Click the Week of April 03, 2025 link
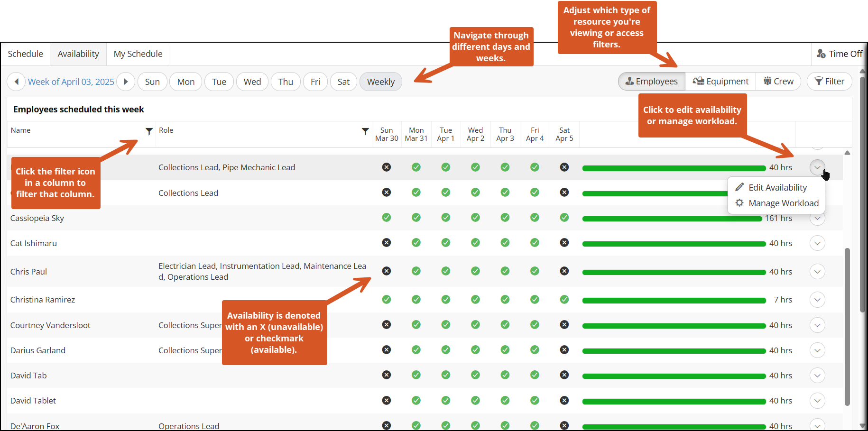This screenshot has height=431, width=868. tap(71, 82)
